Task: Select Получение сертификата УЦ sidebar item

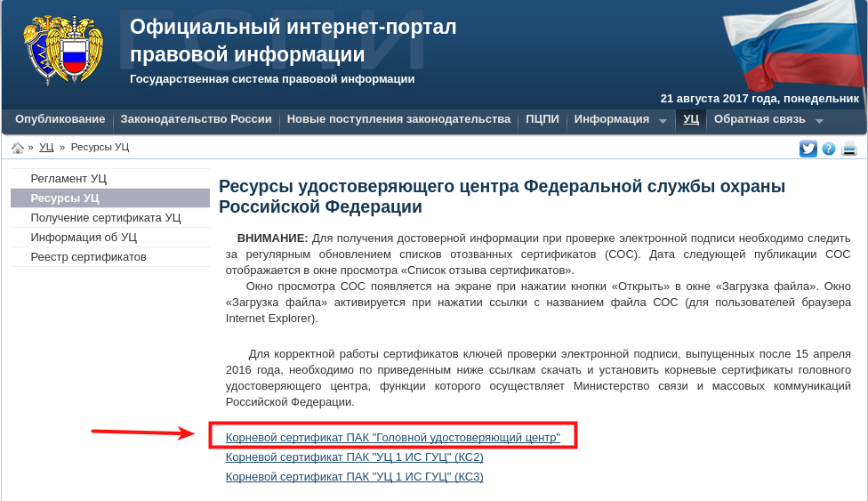Action: 105,218
